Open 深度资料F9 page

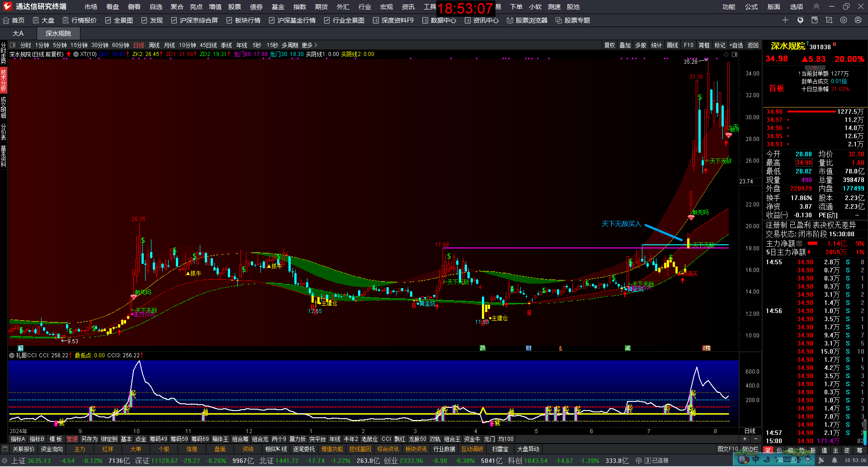click(393, 20)
